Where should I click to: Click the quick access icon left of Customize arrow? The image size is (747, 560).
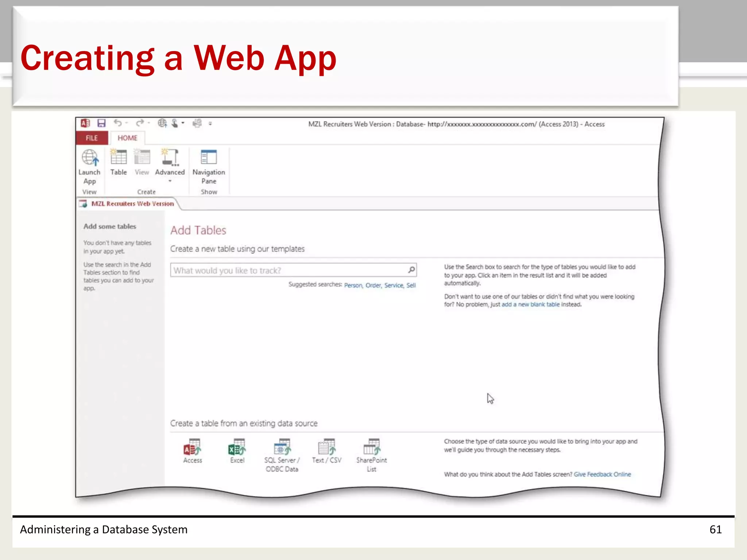click(x=197, y=123)
